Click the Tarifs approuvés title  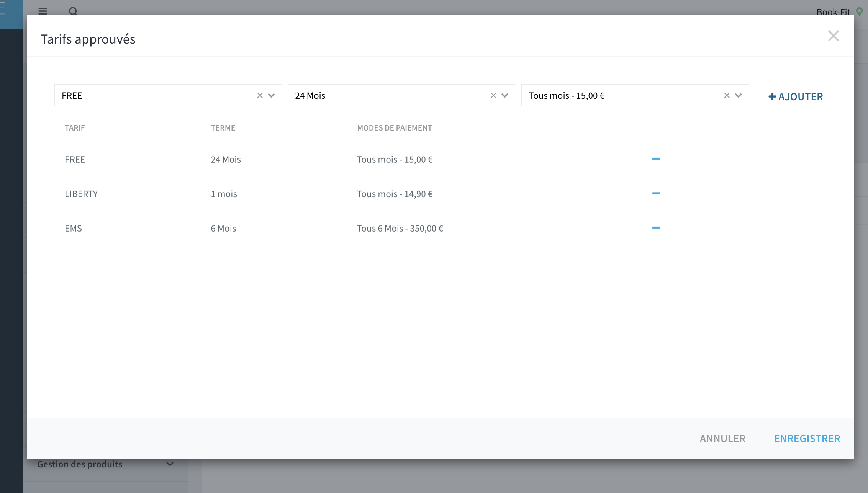click(88, 39)
